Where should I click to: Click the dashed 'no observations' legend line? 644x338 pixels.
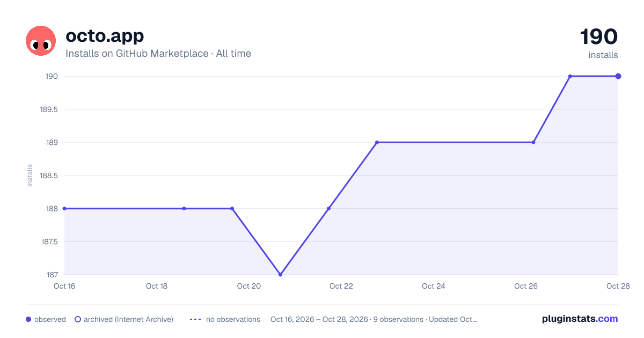click(195, 319)
